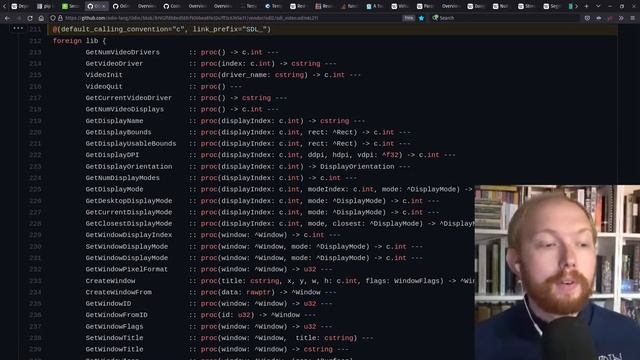
Task: Open the tracking protection shield icon
Action: tap(53, 18)
